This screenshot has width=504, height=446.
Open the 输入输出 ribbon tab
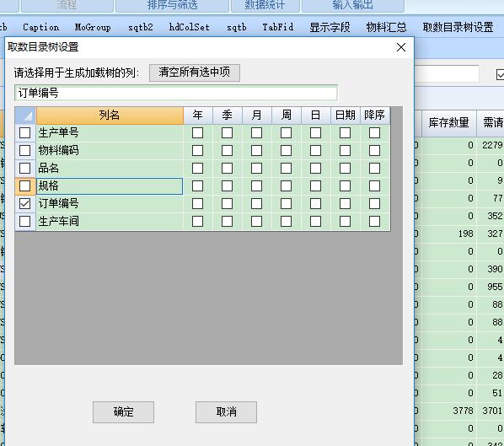[x=352, y=5]
